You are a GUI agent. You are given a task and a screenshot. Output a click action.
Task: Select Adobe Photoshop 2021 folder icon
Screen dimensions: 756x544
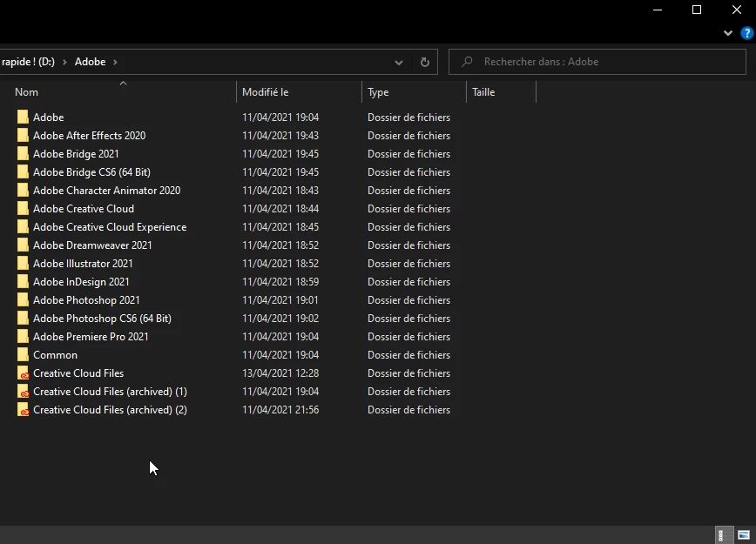coord(23,300)
